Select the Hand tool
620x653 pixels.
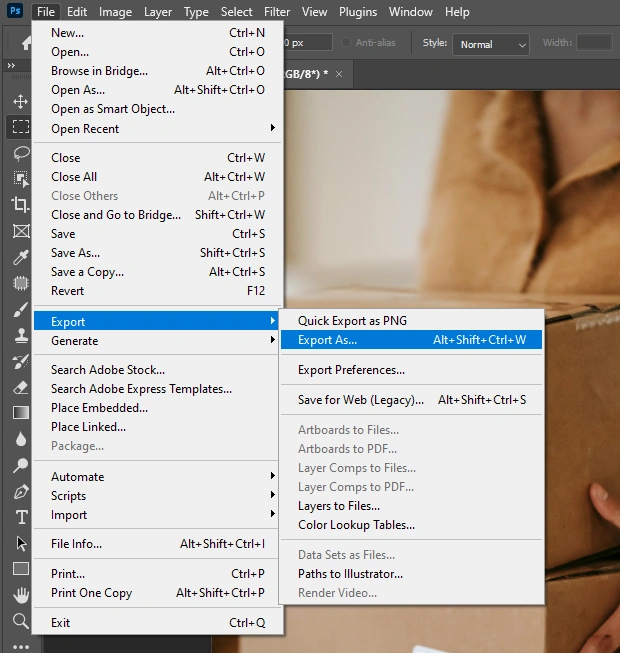pos(21,595)
